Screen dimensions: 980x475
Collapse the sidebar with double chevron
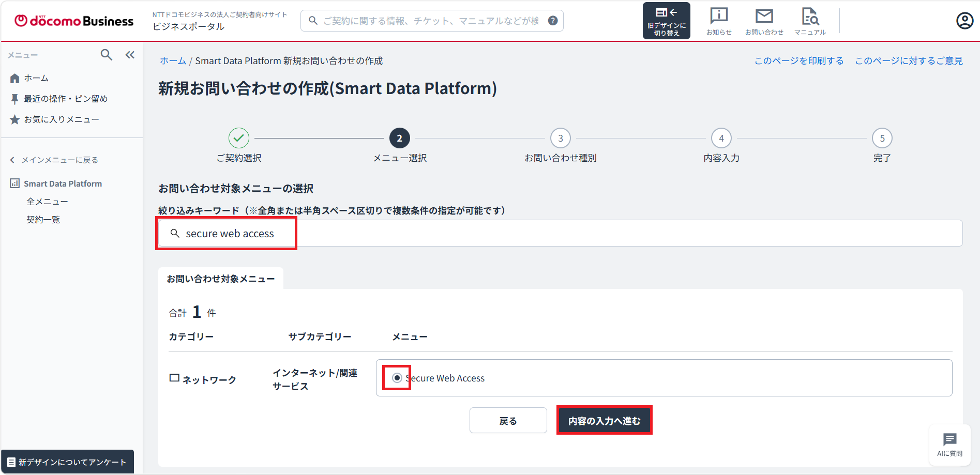click(130, 55)
